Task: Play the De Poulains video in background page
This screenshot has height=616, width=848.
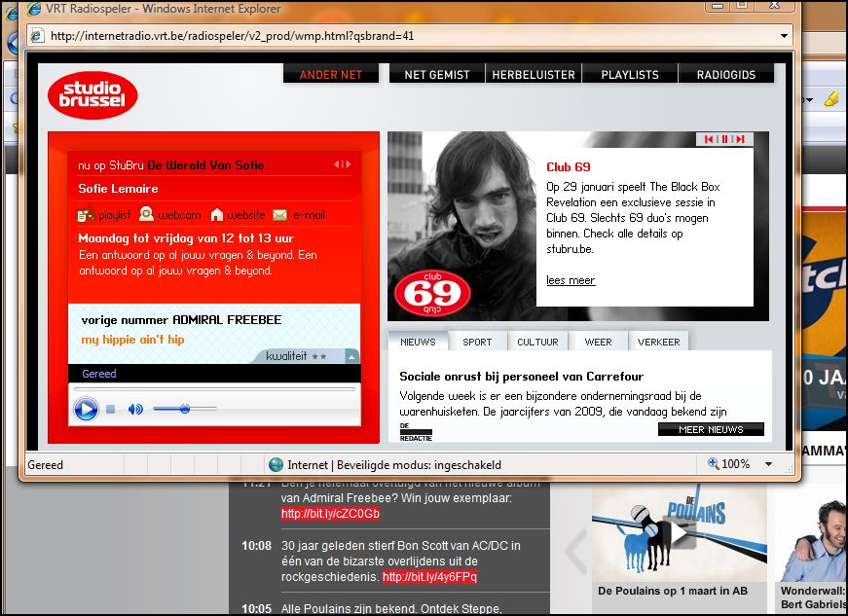Action: [679, 532]
